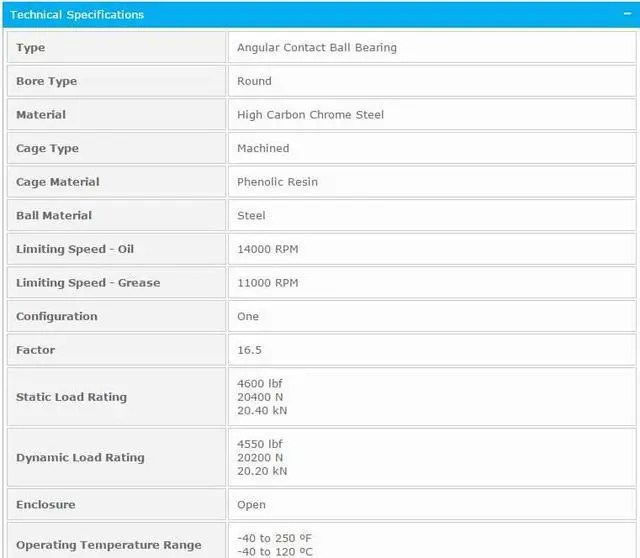Select the -40 to 120 °C value
This screenshot has width=640, height=558.
(275, 552)
